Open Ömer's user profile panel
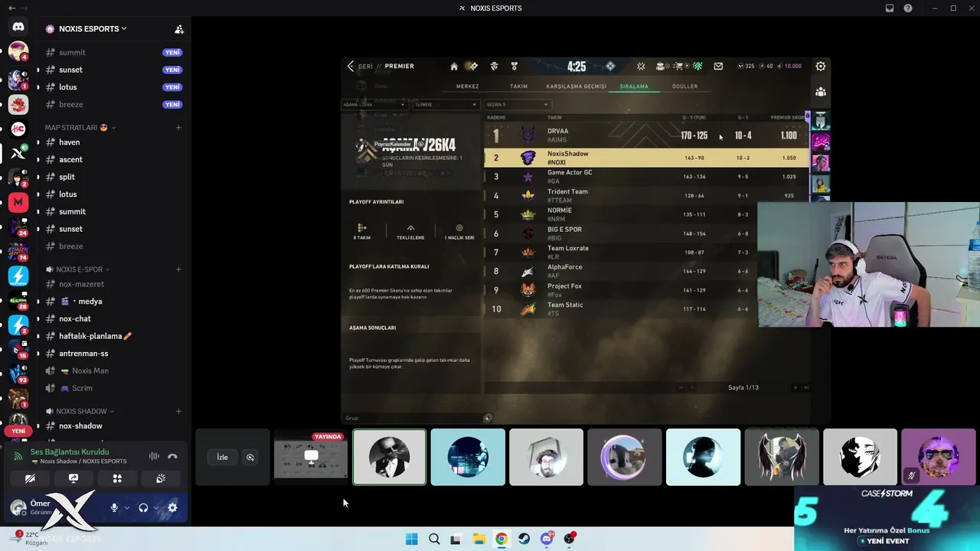 [54, 507]
